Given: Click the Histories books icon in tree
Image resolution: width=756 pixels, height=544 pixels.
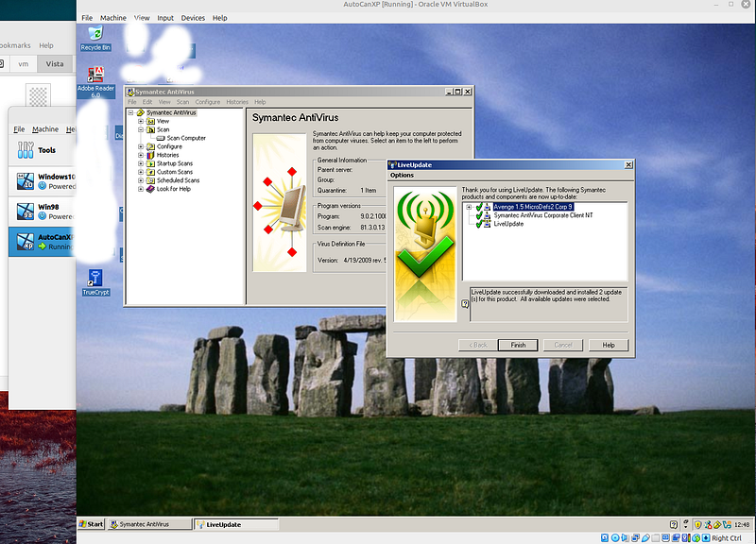Looking at the screenshot, I should [x=150, y=155].
